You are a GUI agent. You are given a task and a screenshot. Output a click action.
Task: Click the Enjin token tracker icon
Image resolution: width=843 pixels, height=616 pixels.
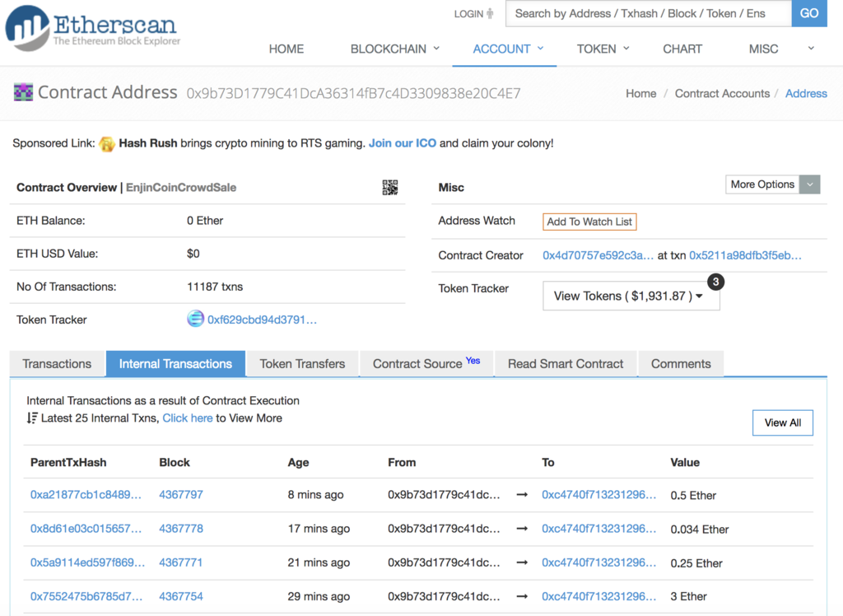point(195,319)
